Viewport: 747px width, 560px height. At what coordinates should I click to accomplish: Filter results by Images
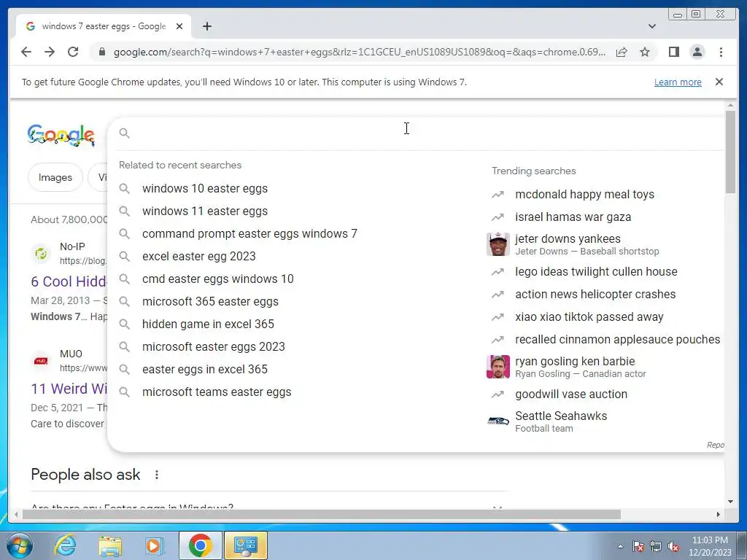click(55, 177)
